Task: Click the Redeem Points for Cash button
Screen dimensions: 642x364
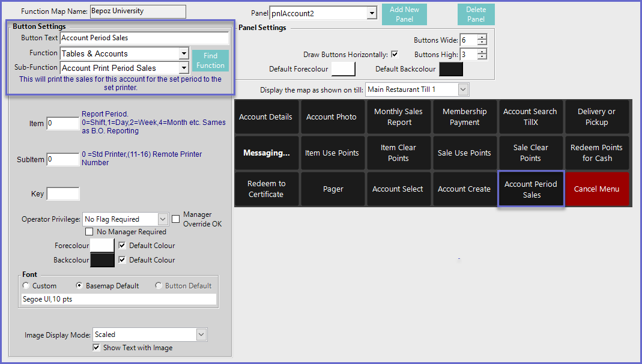Action: click(x=596, y=153)
